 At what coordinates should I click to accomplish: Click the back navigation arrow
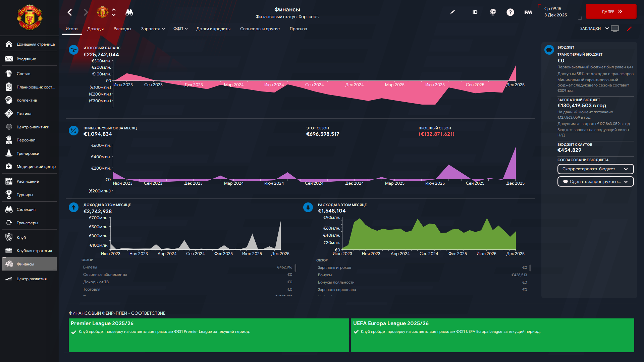tap(70, 12)
